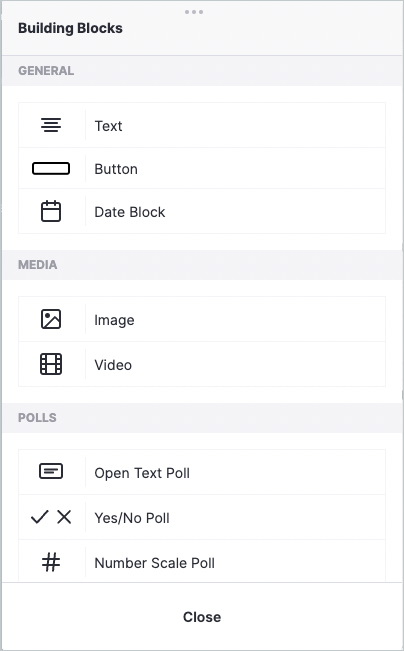Image resolution: width=404 pixels, height=651 pixels.
Task: Add a Text block
Action: tap(108, 126)
